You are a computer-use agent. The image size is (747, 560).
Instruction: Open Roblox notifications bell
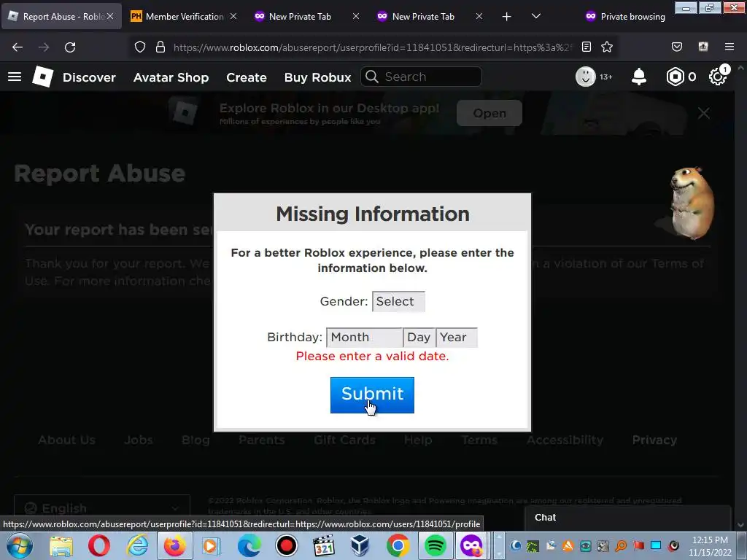639,77
